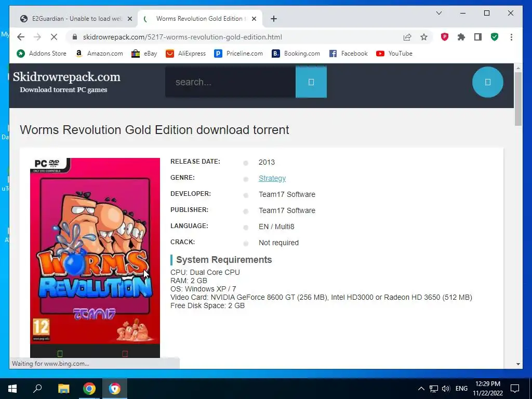532x399 pixels.
Task: Click scrollbar down arrow
Action: tap(518, 364)
